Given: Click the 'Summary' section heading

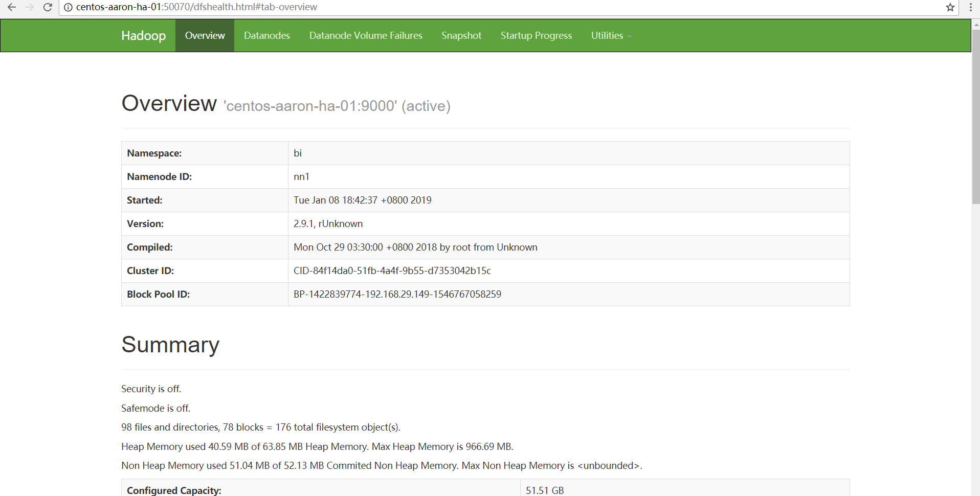Looking at the screenshot, I should [x=170, y=345].
